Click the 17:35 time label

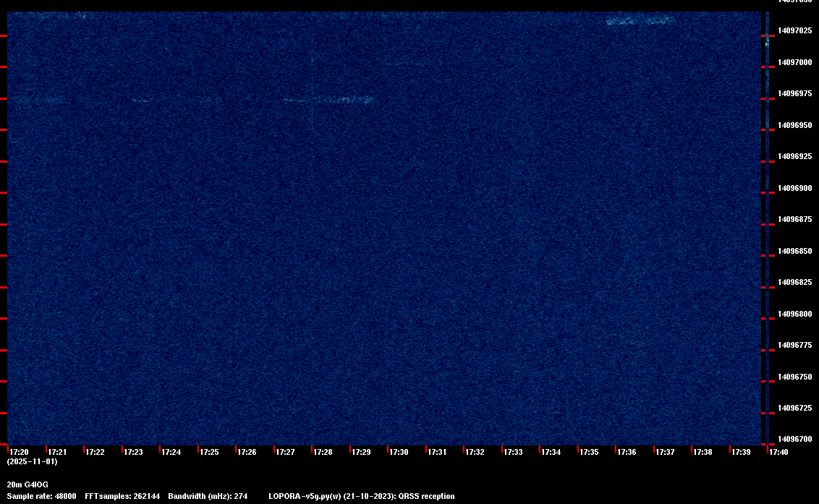click(589, 452)
